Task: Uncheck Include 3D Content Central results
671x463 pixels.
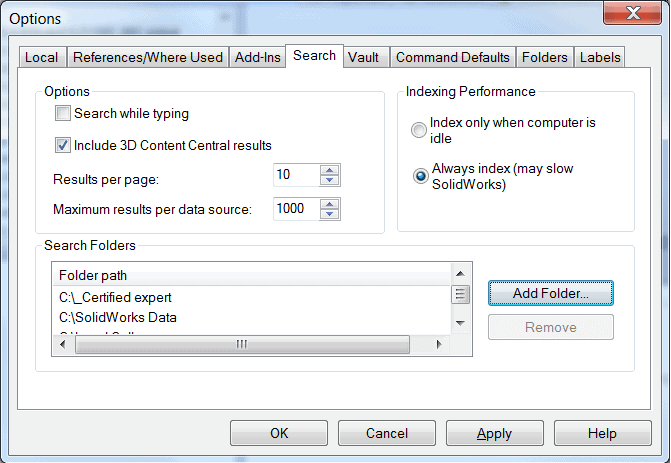Action: pyautogui.click(x=63, y=146)
